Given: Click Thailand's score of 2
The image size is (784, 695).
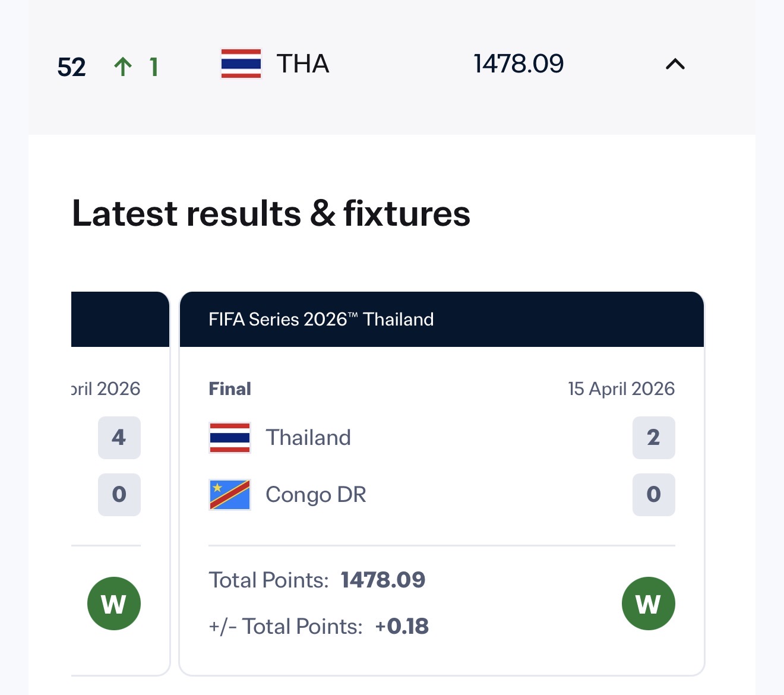Looking at the screenshot, I should click(653, 438).
